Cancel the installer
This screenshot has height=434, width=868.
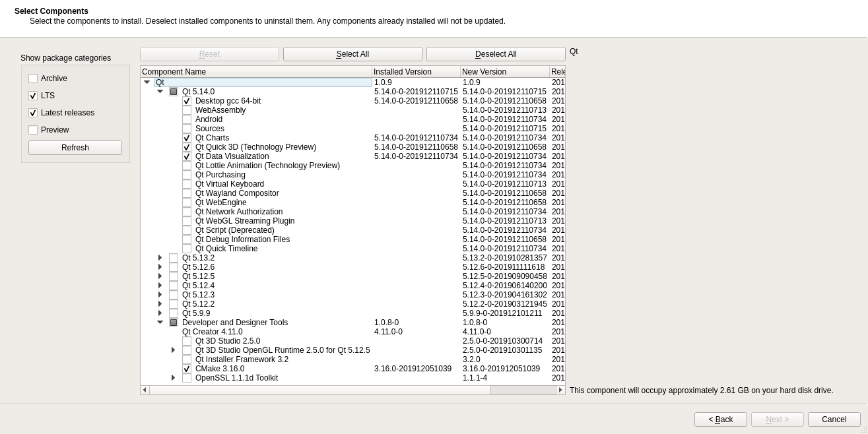834,419
